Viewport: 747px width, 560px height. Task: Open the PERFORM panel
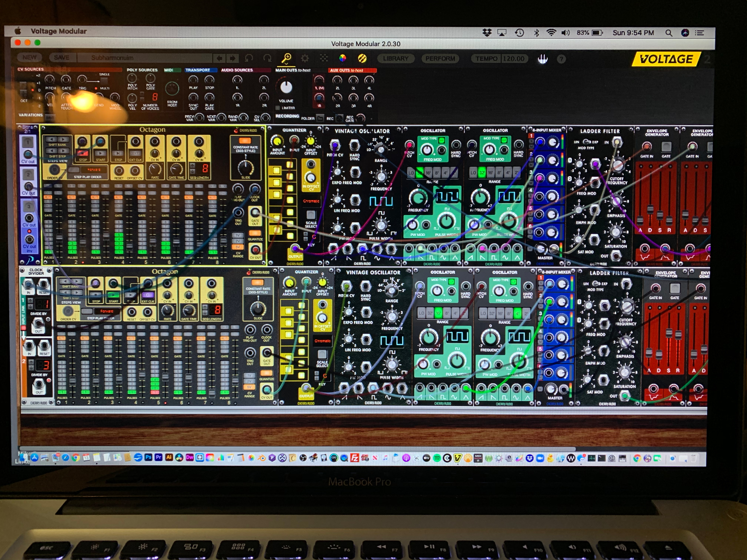[440, 58]
